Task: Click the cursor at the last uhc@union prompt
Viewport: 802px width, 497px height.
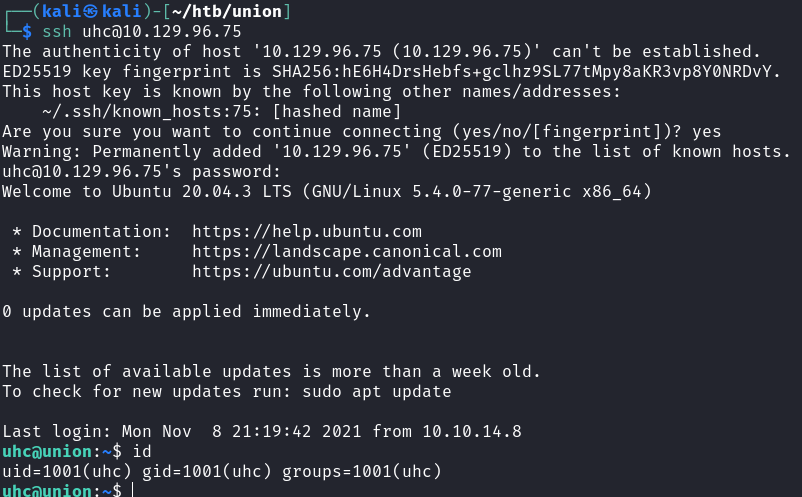Action: (x=131, y=491)
